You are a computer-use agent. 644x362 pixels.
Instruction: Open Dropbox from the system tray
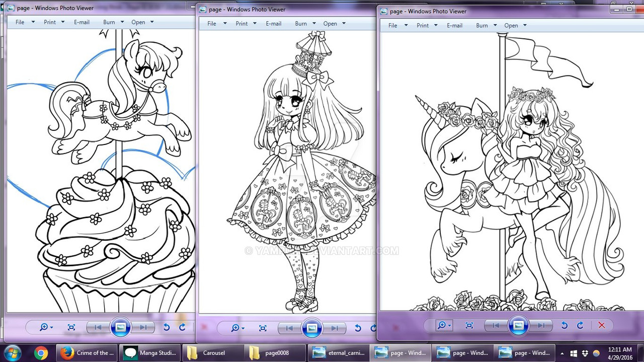click(x=586, y=353)
